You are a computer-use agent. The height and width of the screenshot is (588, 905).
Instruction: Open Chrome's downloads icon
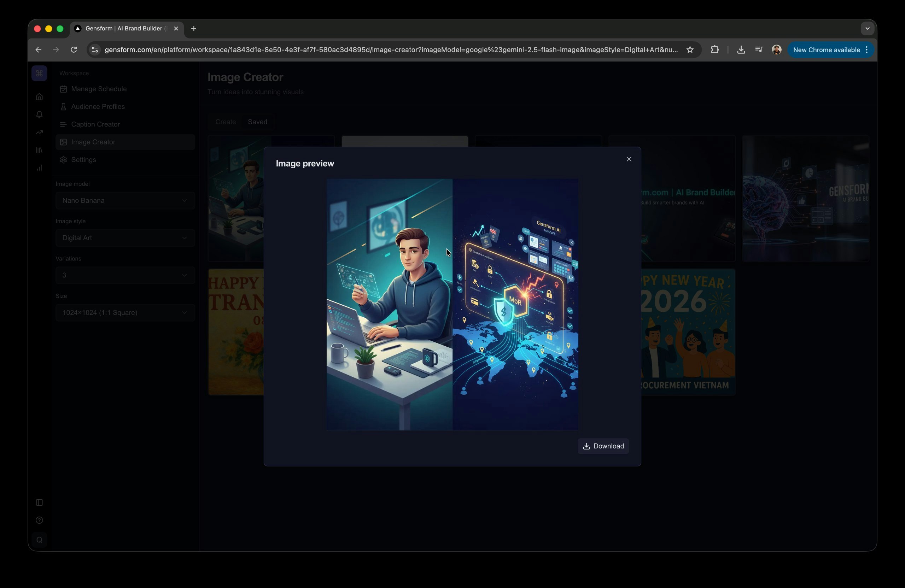741,49
